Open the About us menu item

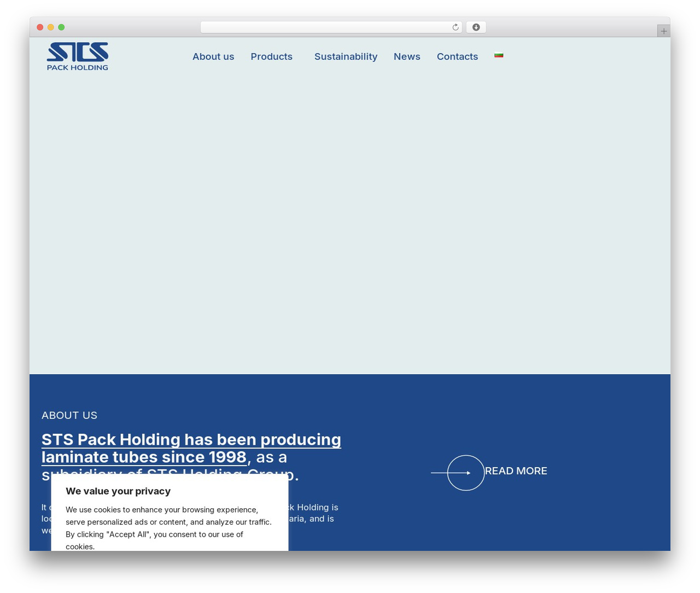point(213,56)
